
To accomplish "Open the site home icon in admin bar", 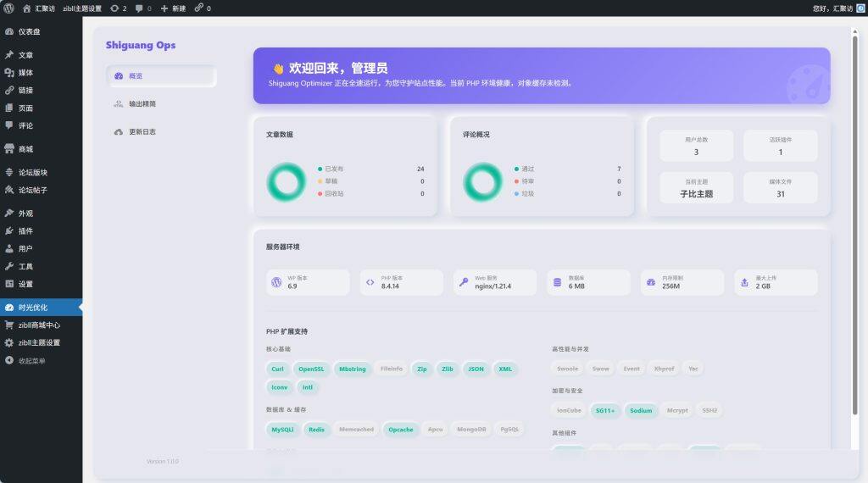I will tap(26, 8).
